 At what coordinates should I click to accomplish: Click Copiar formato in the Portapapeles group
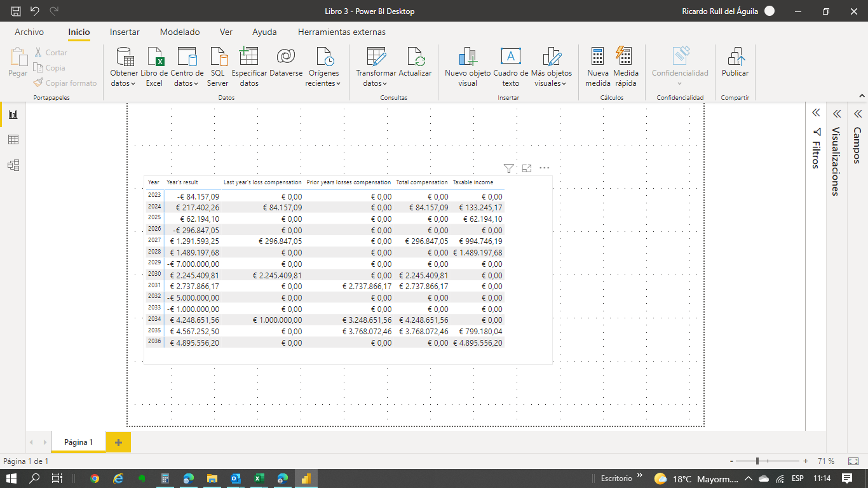65,83
